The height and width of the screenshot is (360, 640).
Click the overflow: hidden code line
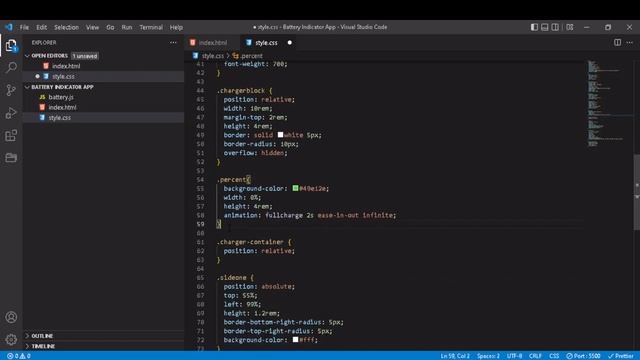pyautogui.click(x=255, y=153)
